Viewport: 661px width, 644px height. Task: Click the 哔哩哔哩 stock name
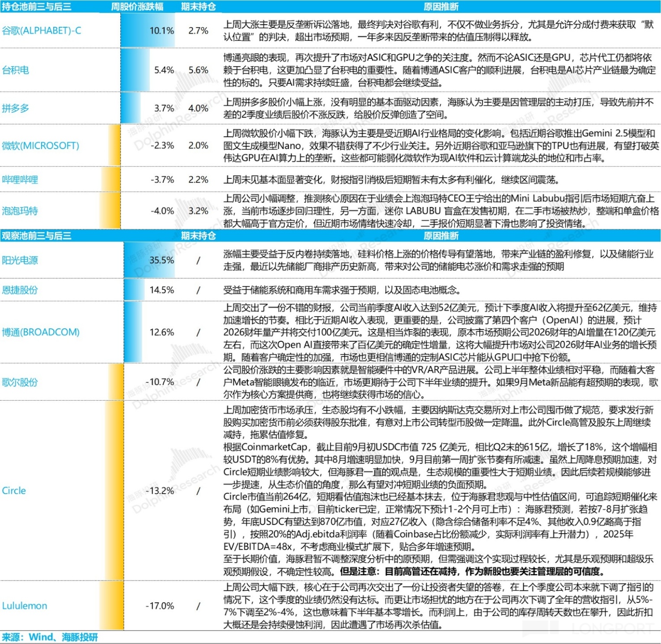coord(20,180)
